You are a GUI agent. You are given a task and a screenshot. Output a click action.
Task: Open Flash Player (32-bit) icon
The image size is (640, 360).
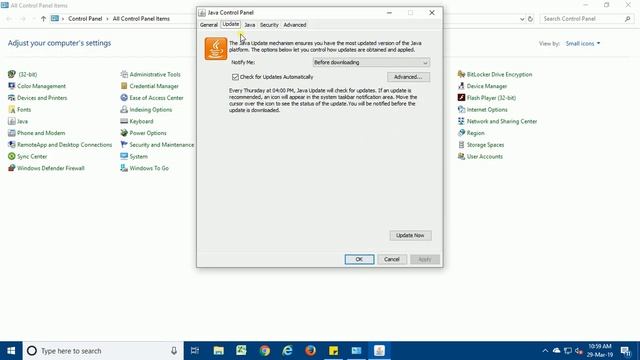461,98
